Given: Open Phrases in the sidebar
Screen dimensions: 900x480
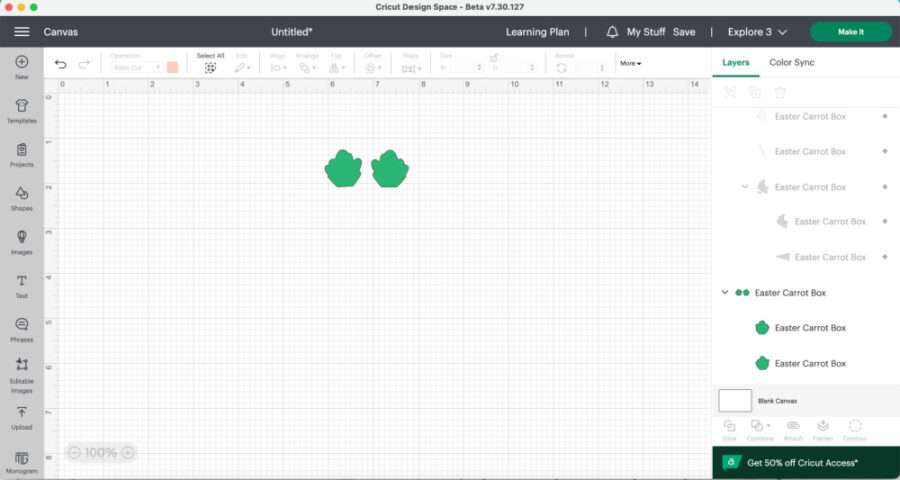Looking at the screenshot, I should pyautogui.click(x=21, y=329).
